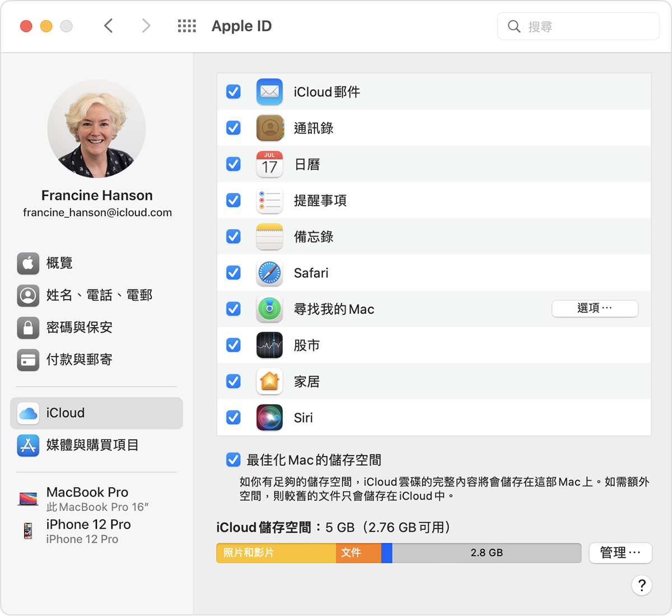Click the Contacts (通訊錄) icon

coord(269,128)
